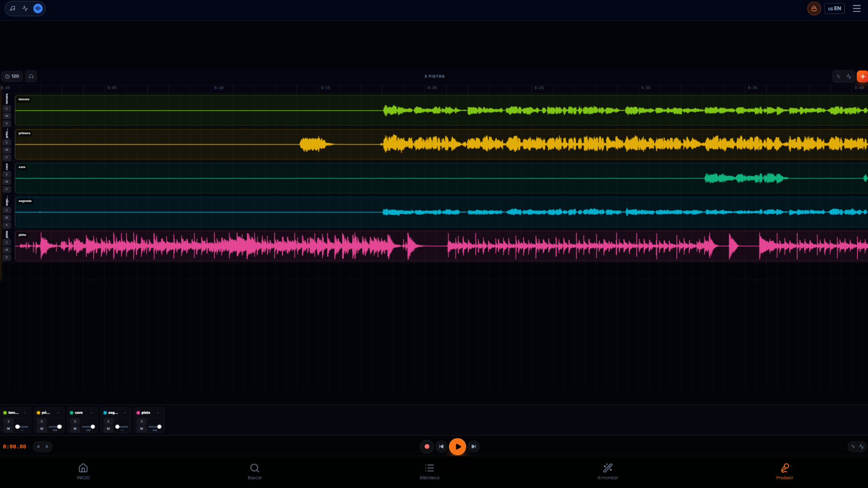Click the headphones monitoring icon
This screenshot has width=868, height=488.
tap(31, 76)
